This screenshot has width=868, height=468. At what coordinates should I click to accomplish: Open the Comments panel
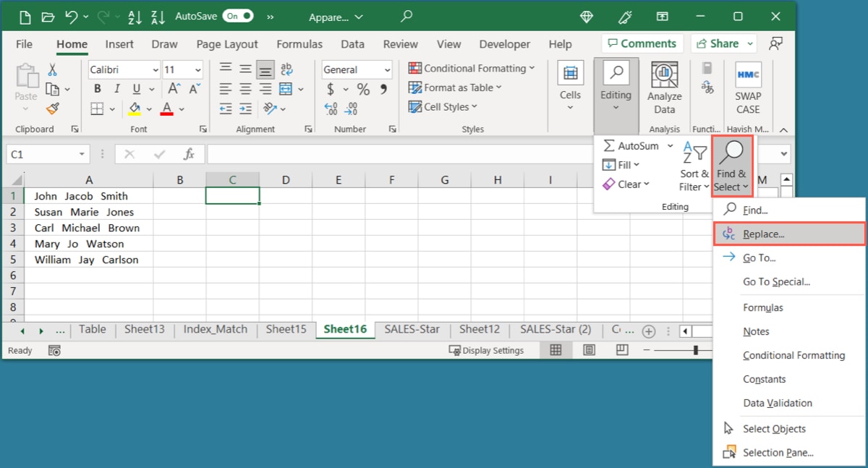642,43
